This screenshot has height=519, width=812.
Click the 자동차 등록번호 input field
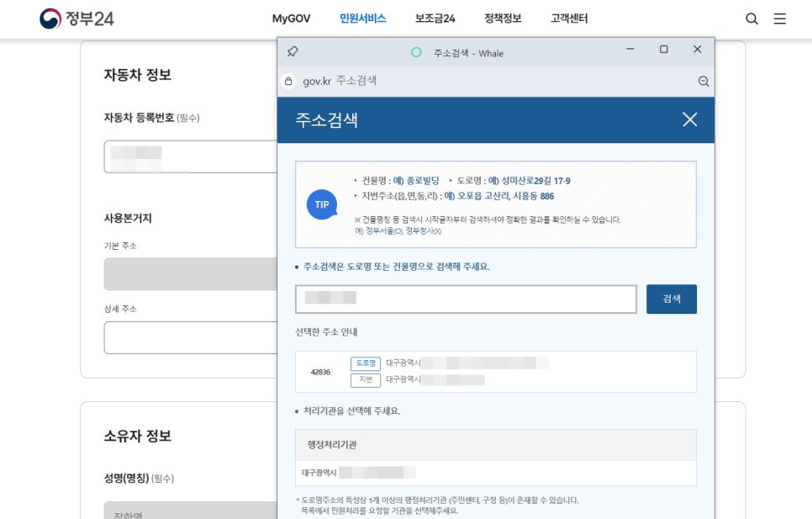point(191,156)
